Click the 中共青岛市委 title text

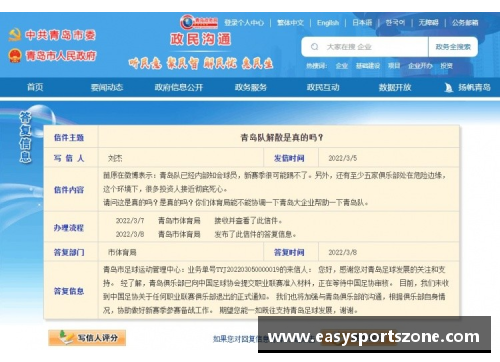tap(61, 35)
